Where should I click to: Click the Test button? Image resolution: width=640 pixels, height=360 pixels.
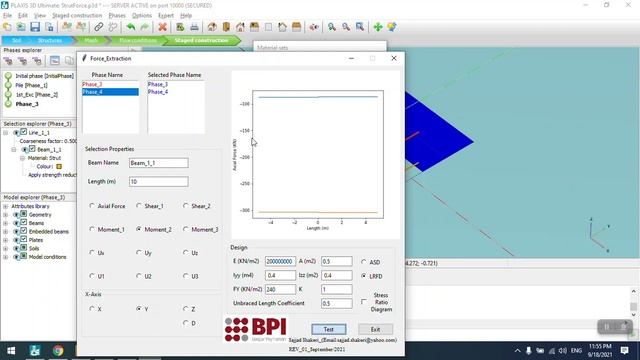point(329,329)
